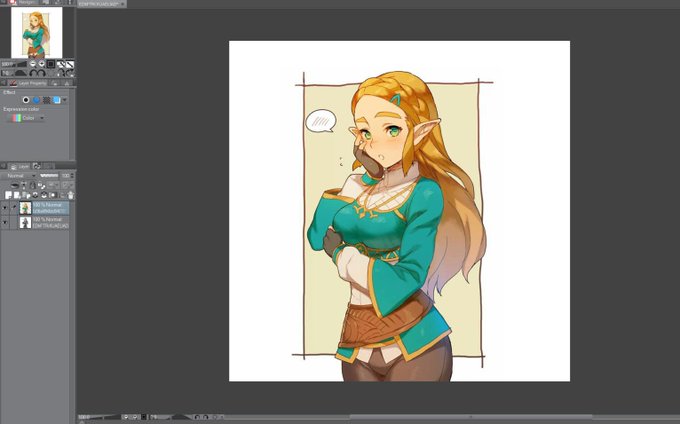Click on the canvas artwork
The height and width of the screenshot is (424, 680).
point(399,211)
